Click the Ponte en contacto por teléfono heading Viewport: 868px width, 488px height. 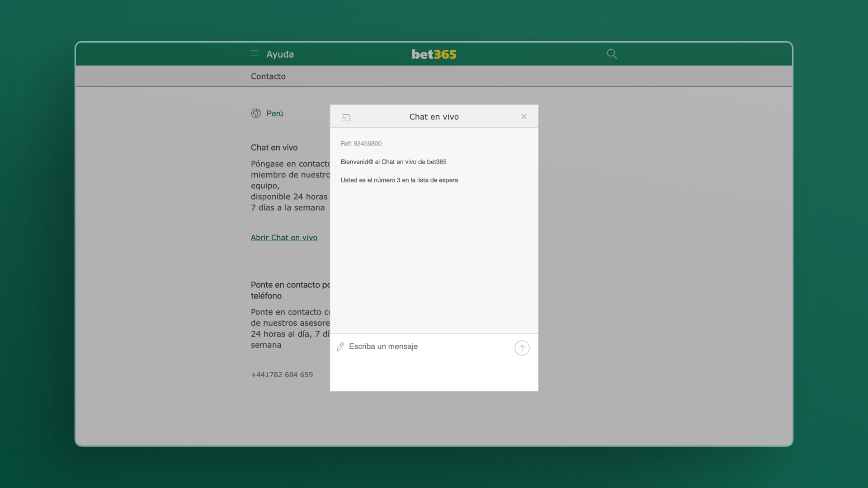click(290, 291)
